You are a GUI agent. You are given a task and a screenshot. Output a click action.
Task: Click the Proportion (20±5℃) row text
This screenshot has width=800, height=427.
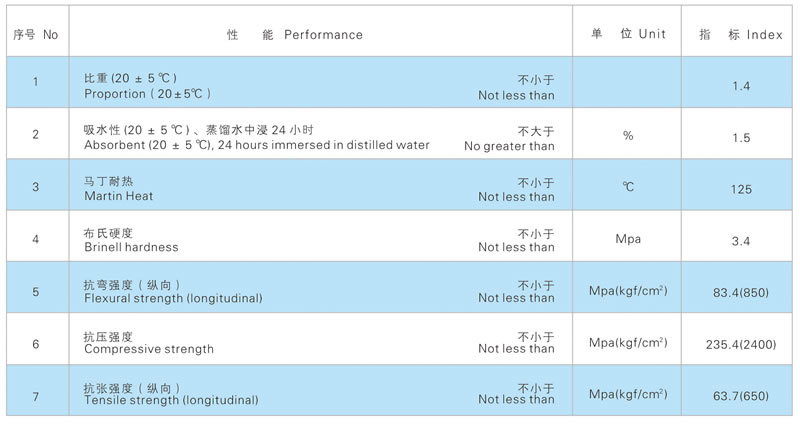coord(147,94)
